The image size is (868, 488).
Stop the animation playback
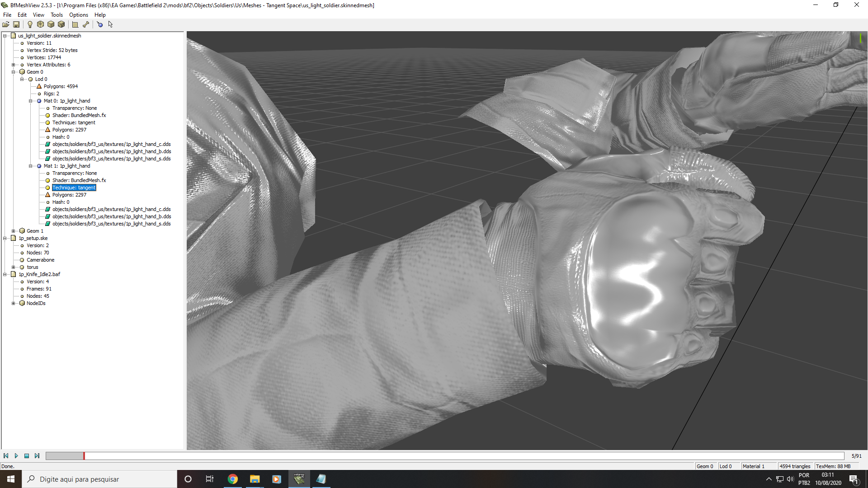27,456
